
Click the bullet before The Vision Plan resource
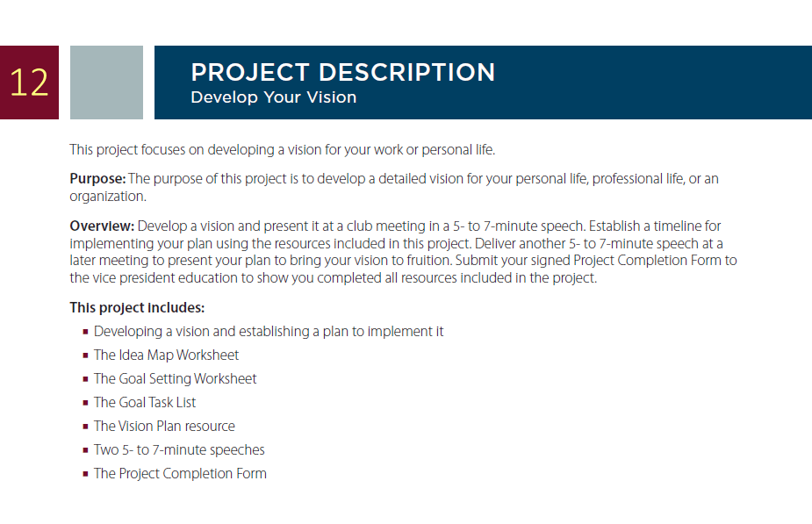(x=85, y=427)
